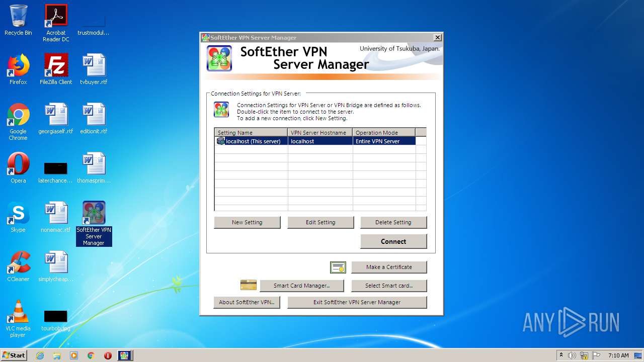Show hidden system tray icons
Screen dimensions: 644x362
[561, 355]
